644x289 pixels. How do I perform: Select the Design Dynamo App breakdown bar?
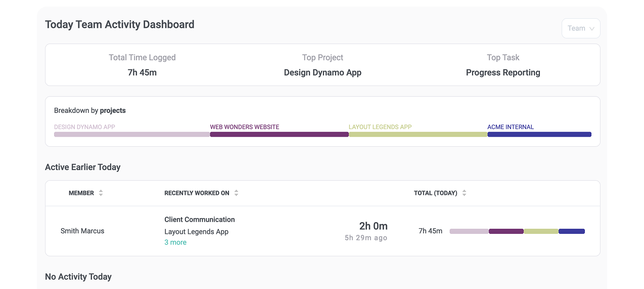132,135
